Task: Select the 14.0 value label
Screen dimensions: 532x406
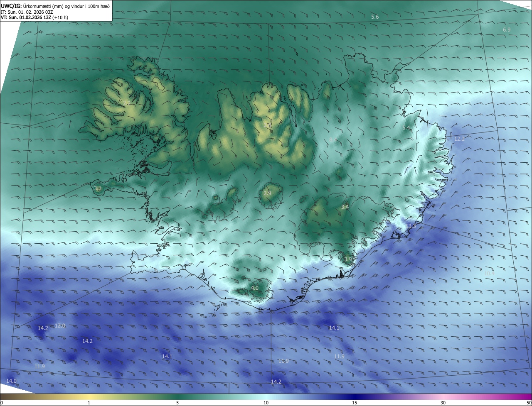Action: point(12,381)
